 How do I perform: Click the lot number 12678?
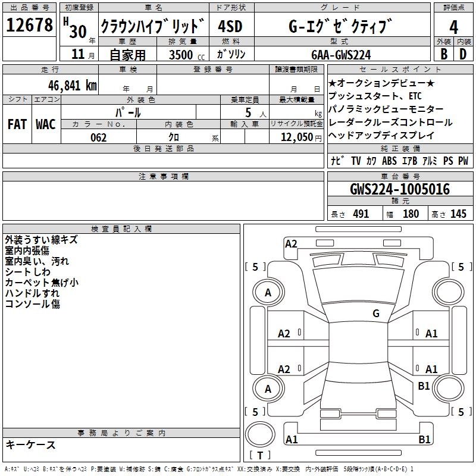(30, 26)
